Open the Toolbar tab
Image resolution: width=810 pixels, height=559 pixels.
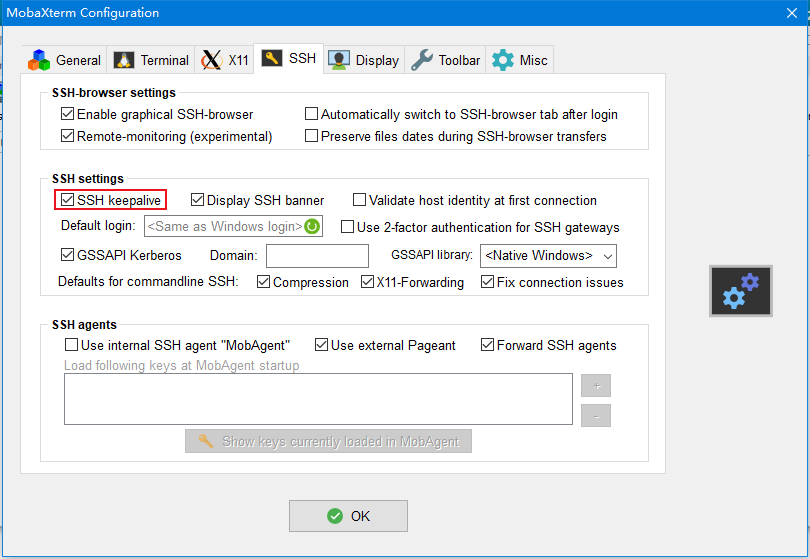[445, 60]
